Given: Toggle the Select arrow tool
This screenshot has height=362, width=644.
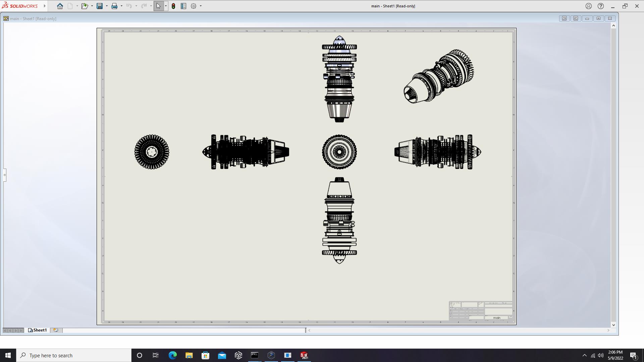Looking at the screenshot, I should pos(158,6).
